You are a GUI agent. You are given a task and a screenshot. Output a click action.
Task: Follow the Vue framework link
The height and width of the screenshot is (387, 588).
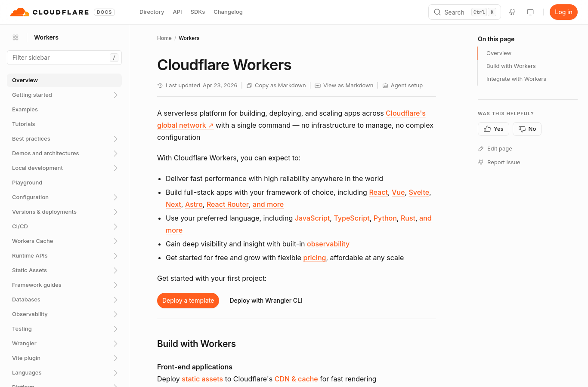click(398, 193)
